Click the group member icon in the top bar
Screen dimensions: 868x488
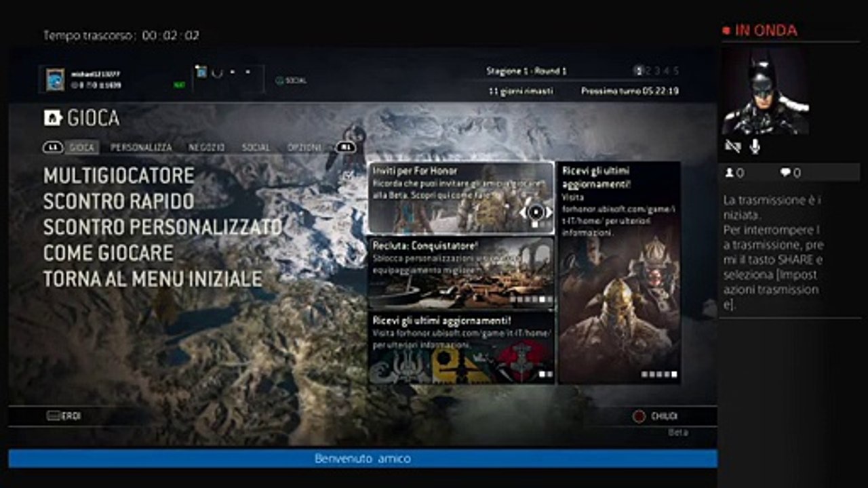[x=201, y=70]
